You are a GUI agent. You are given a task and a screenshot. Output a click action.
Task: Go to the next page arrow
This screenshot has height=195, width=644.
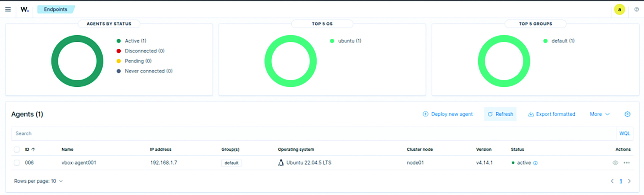pyautogui.click(x=629, y=181)
